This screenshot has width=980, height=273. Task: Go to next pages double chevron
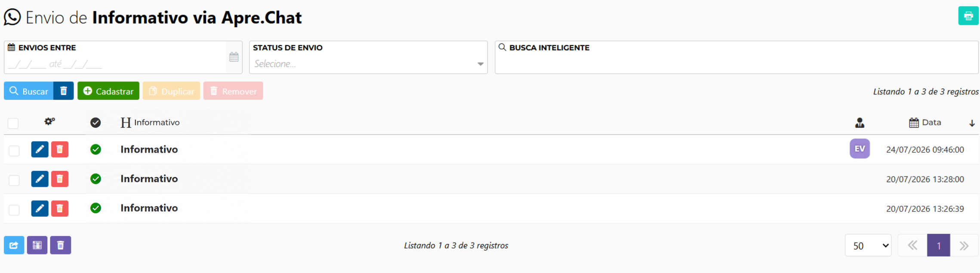point(964,245)
